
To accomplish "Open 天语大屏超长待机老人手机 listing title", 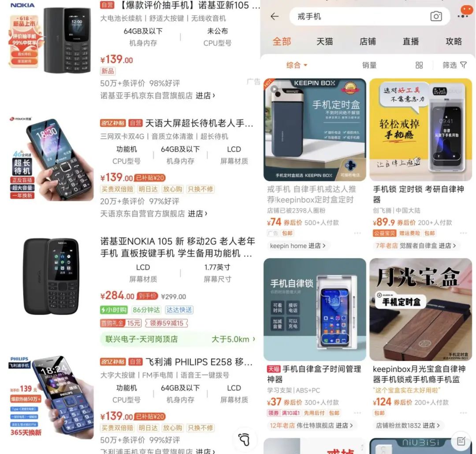I will [199, 123].
